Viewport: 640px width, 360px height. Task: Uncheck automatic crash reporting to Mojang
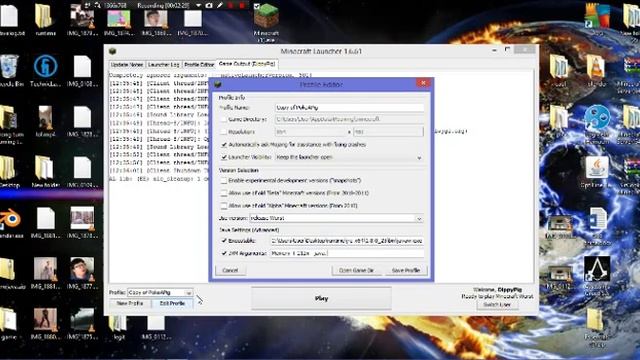(224, 144)
